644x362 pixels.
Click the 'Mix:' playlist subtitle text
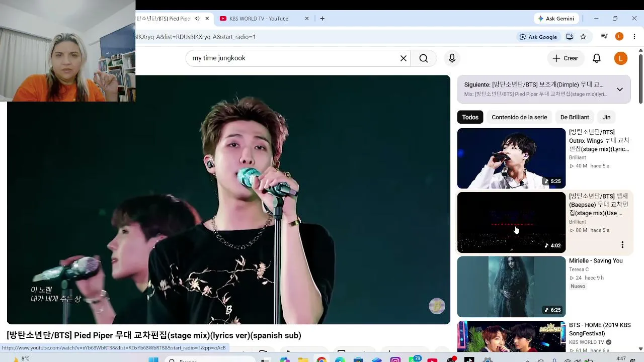[x=536, y=94]
